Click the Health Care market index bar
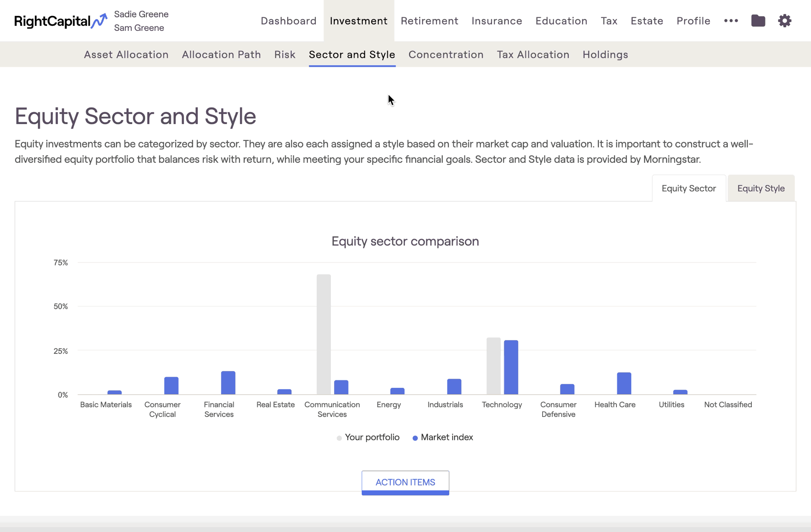811x532 pixels. click(624, 383)
